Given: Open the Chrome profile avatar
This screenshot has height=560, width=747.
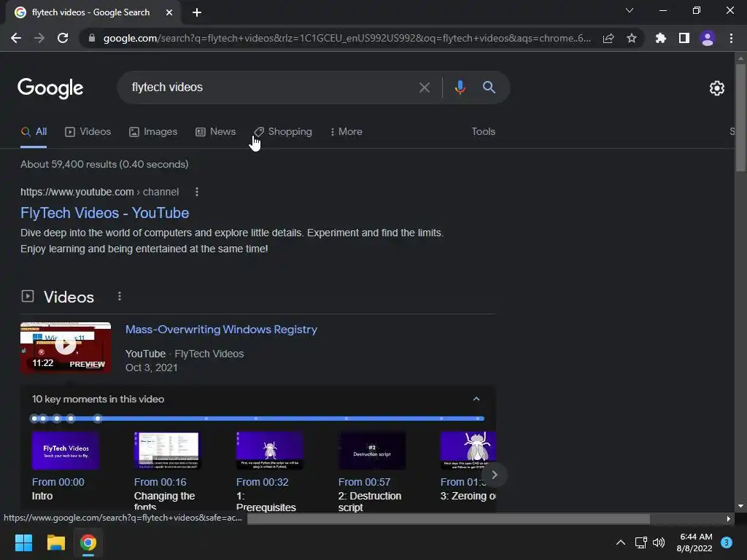Looking at the screenshot, I should click(x=708, y=38).
